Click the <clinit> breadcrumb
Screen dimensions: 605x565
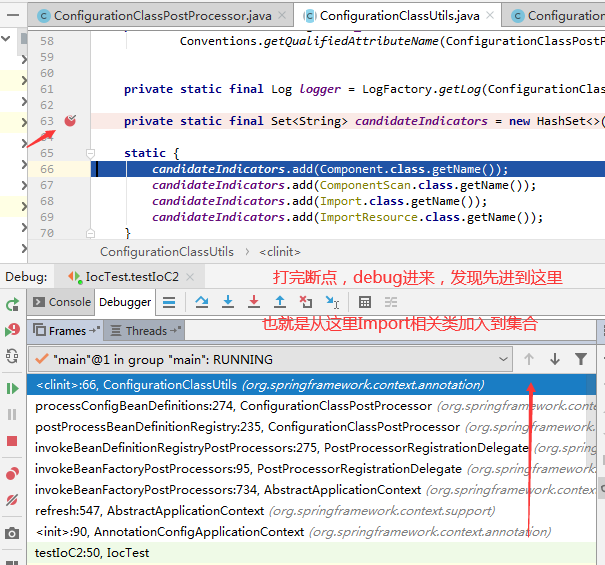[x=280, y=252]
